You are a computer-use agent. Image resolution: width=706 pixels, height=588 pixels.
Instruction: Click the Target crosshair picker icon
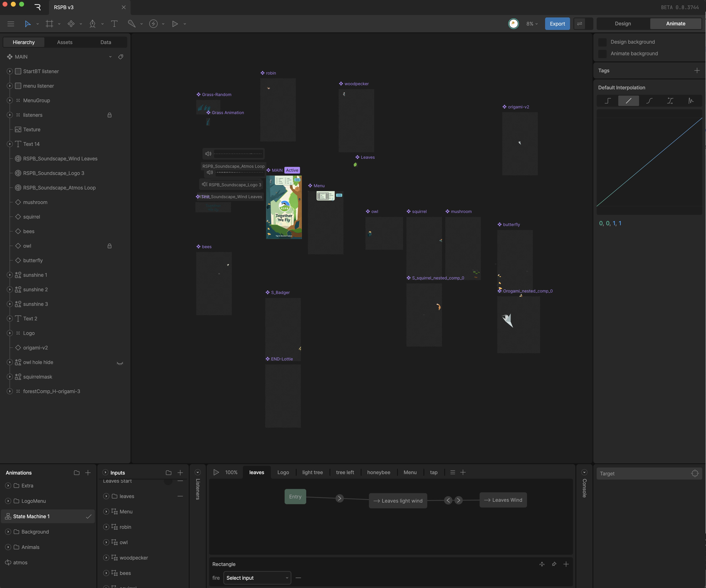pos(695,474)
